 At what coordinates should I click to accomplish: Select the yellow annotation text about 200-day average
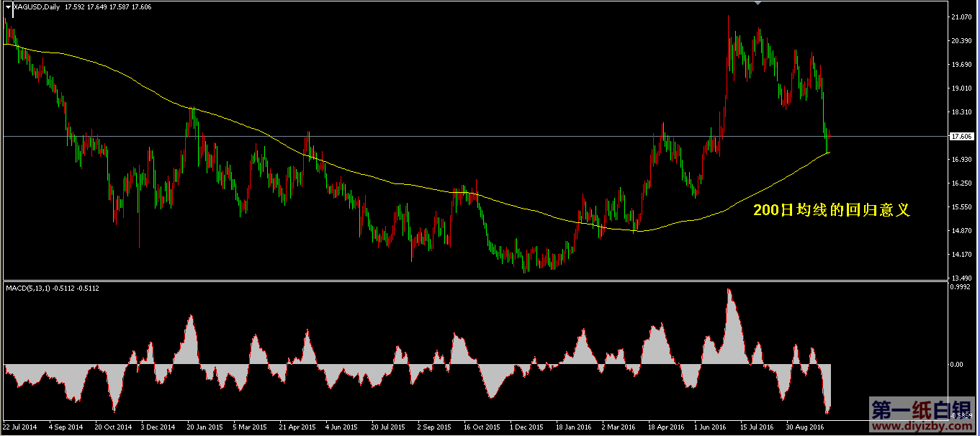[832, 210]
